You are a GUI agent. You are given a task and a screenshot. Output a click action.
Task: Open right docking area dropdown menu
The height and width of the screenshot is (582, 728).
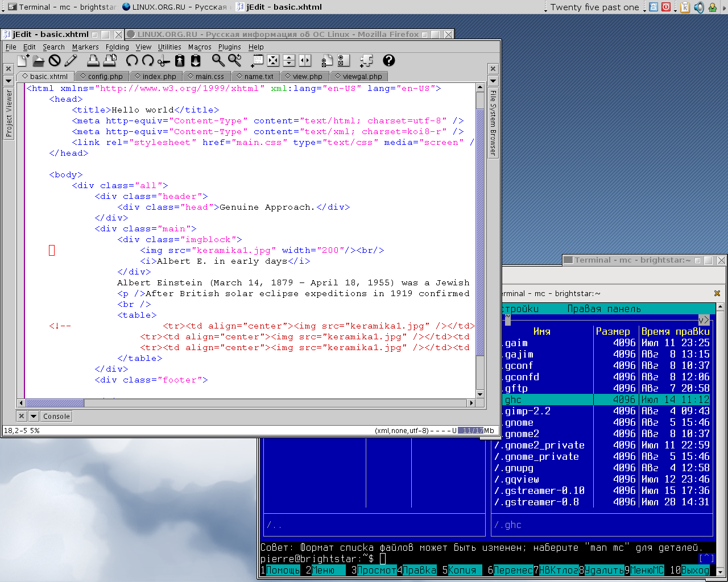pos(493,81)
